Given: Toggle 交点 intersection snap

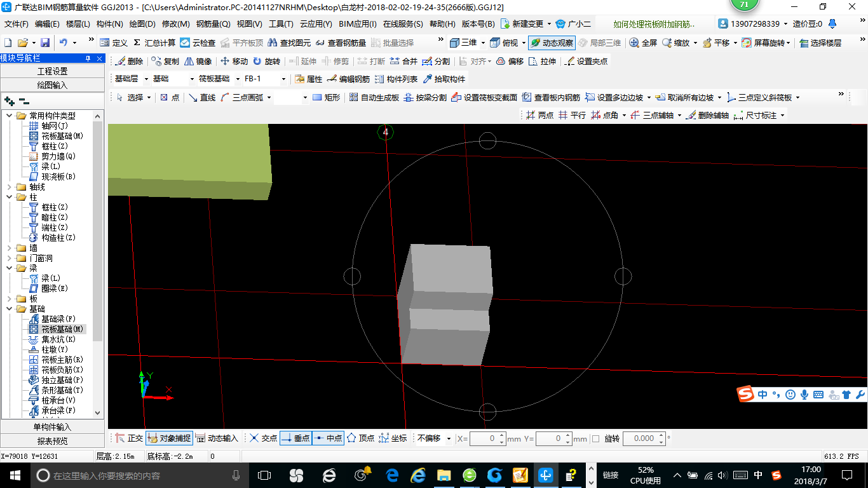Looking at the screenshot, I should coord(263,438).
